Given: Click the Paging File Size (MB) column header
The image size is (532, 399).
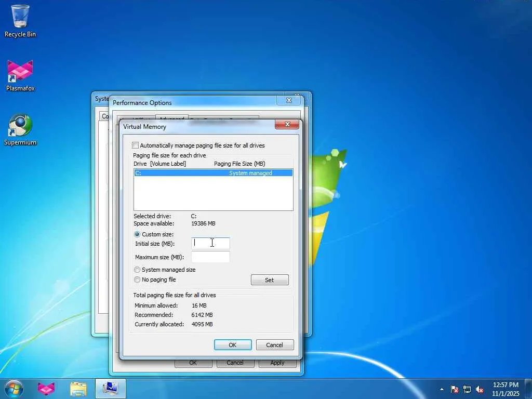Looking at the screenshot, I should pos(240,164).
